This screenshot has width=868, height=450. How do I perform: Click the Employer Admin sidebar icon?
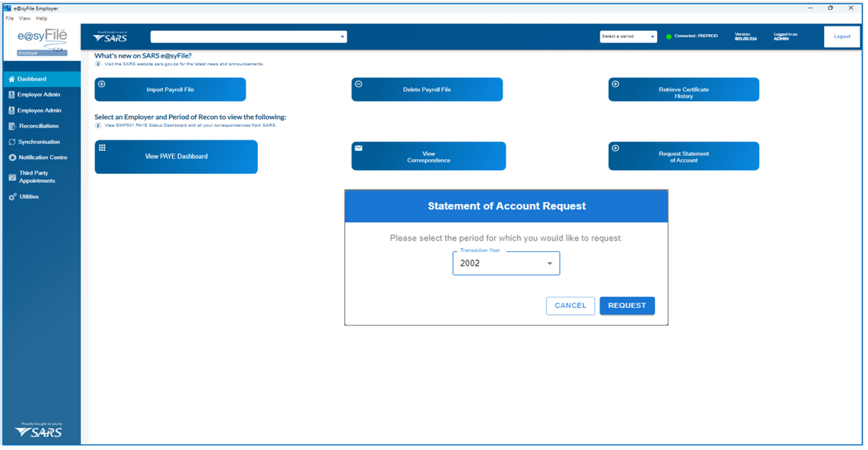point(11,95)
